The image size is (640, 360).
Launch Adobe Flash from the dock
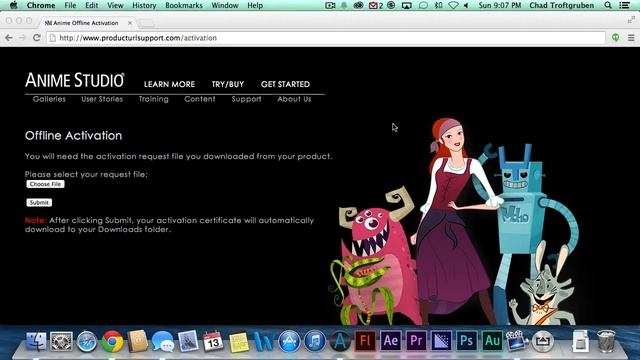click(365, 340)
